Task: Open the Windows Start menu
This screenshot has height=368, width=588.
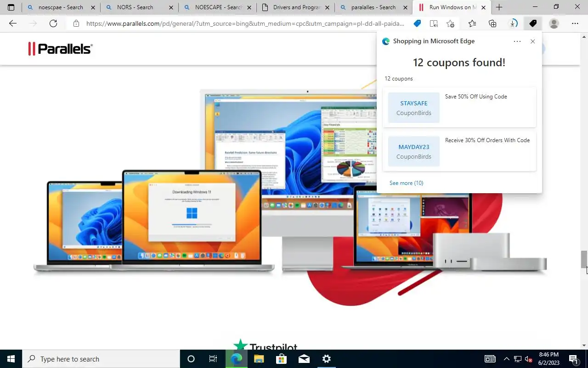Action: tap(11, 359)
